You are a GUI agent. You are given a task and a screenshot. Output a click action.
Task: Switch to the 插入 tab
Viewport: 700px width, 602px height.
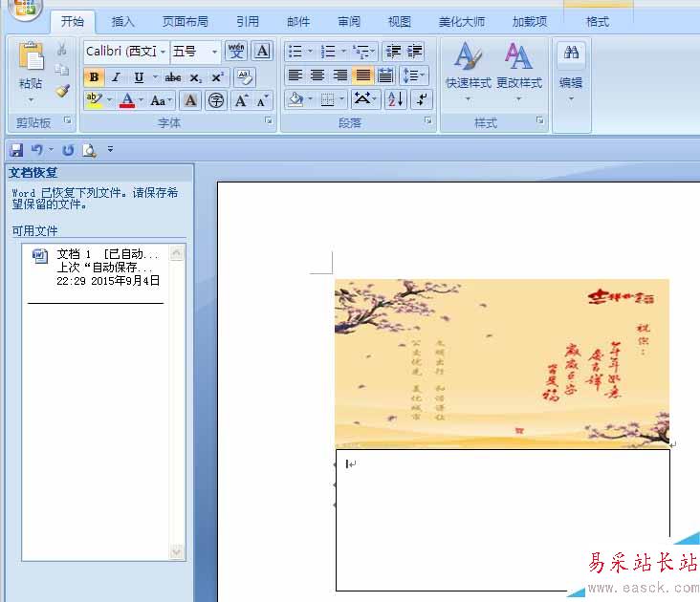pyautogui.click(x=122, y=21)
